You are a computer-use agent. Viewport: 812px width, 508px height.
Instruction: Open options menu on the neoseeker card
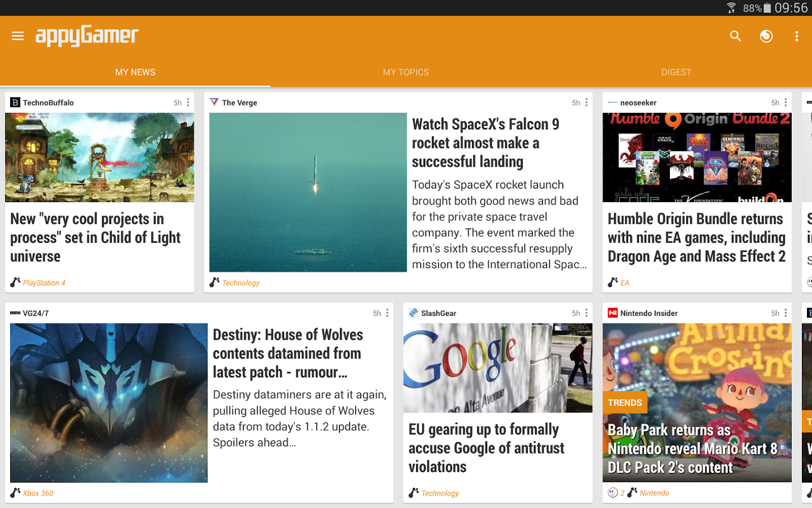[785, 102]
